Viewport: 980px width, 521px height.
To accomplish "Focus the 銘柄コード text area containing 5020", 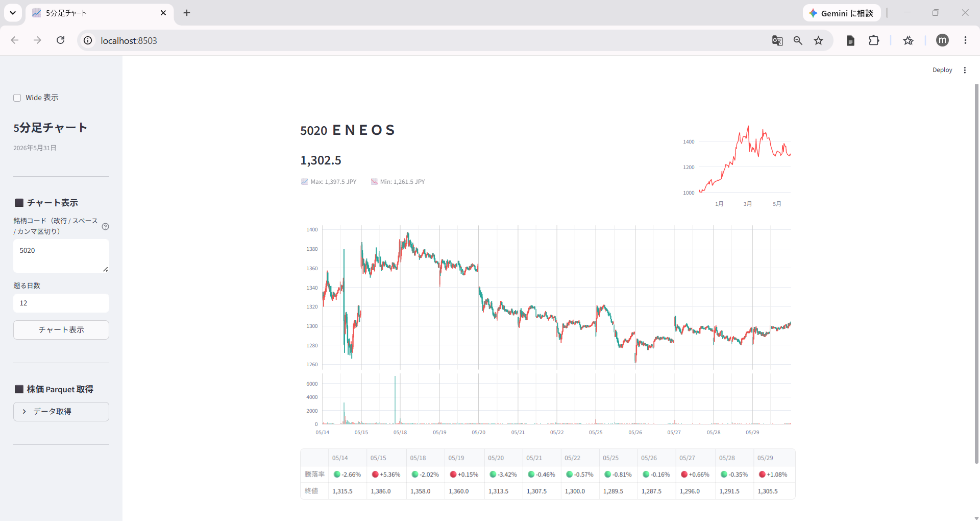I will pos(61,256).
